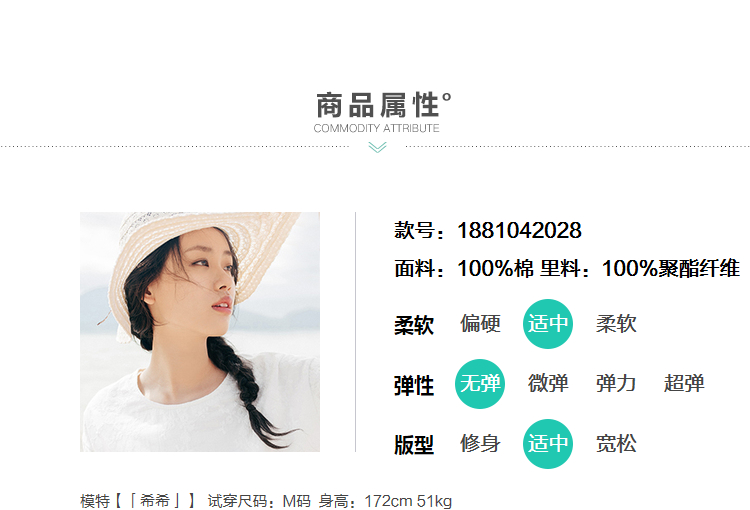Click the 版型 row label
750x510 pixels.
tap(414, 445)
